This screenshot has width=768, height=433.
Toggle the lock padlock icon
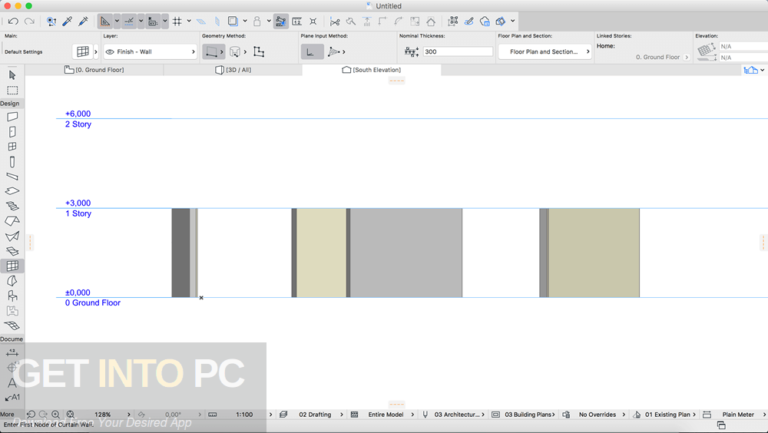pyautogui.click(x=257, y=21)
